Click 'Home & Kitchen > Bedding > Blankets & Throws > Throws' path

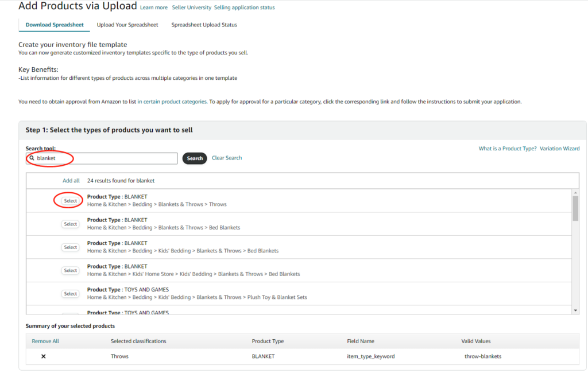[157, 204]
